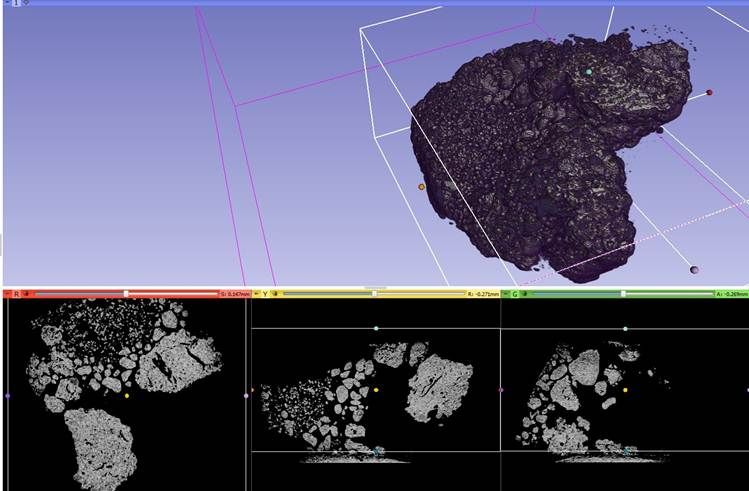
Task: Click the Red slice offset value field
Action: point(233,294)
